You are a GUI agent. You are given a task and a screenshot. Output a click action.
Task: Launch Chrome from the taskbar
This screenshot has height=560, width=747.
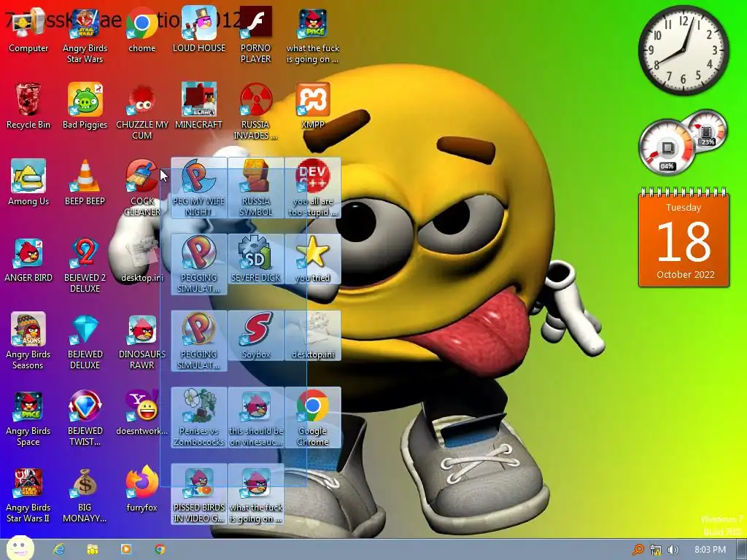pyautogui.click(x=160, y=550)
